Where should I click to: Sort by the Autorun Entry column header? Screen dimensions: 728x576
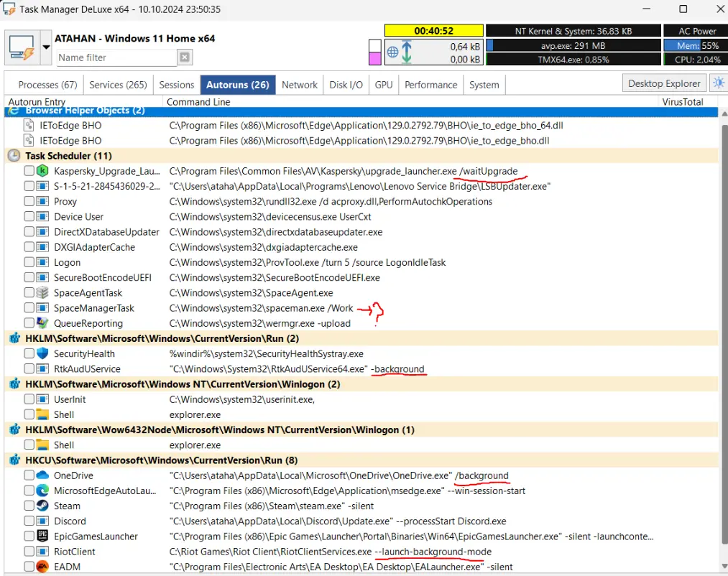83,102
